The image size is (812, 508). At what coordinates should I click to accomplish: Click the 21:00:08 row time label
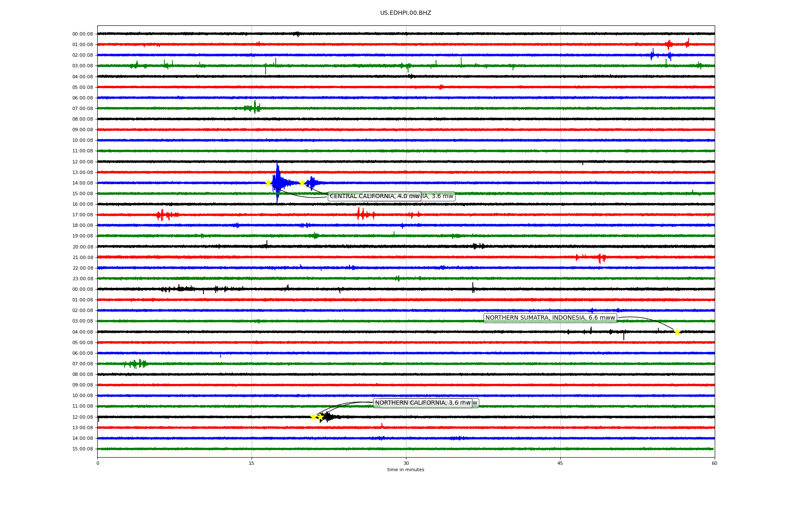point(82,257)
